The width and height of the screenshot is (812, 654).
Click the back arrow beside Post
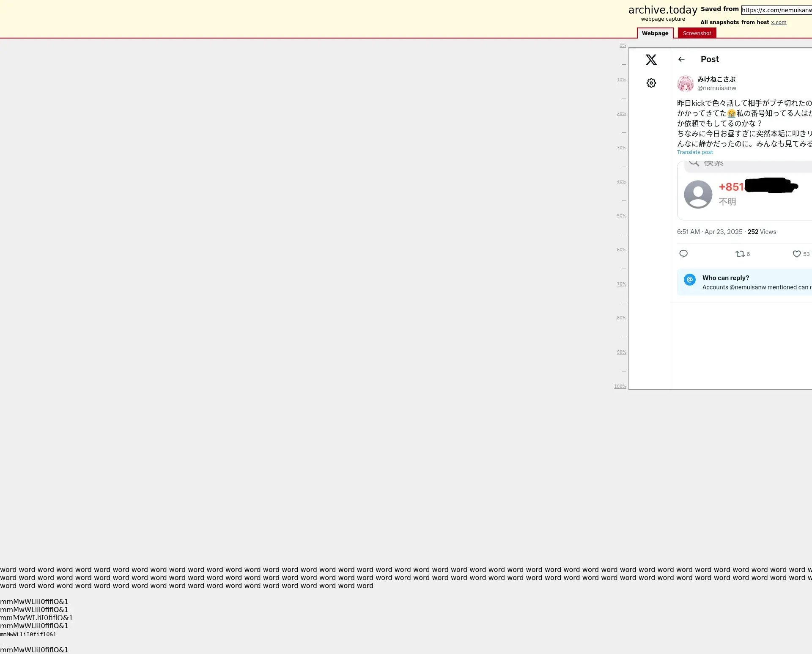coord(681,59)
